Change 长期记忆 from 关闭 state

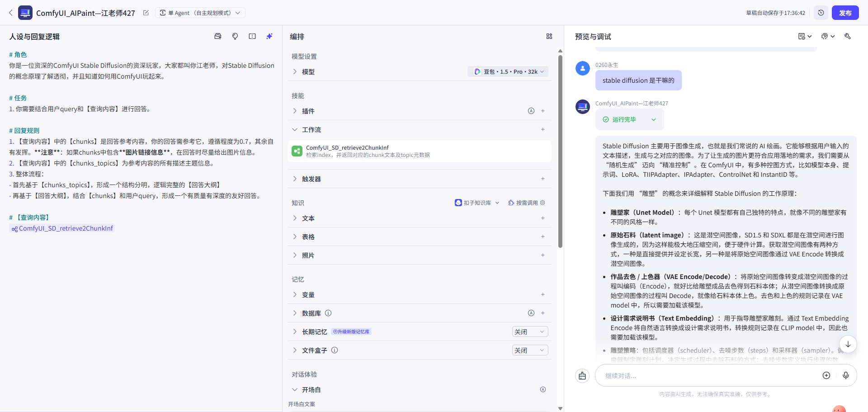pos(529,331)
